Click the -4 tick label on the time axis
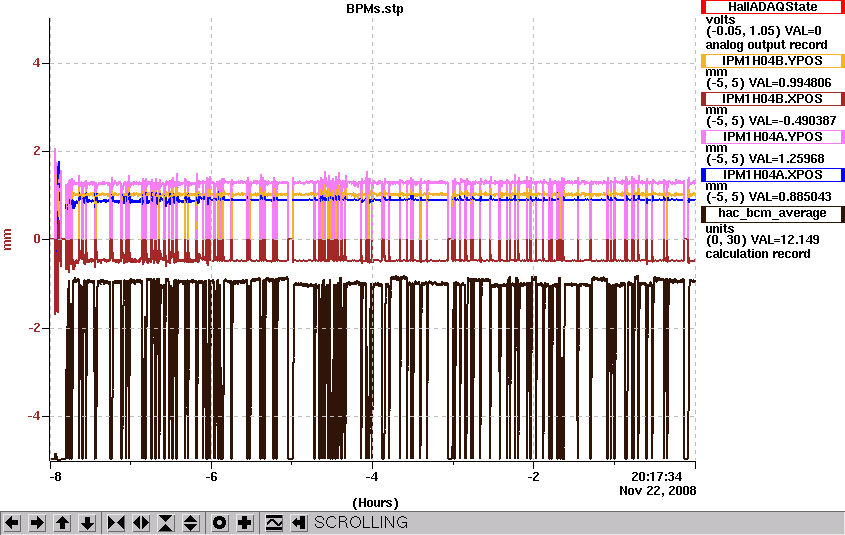 point(372,477)
